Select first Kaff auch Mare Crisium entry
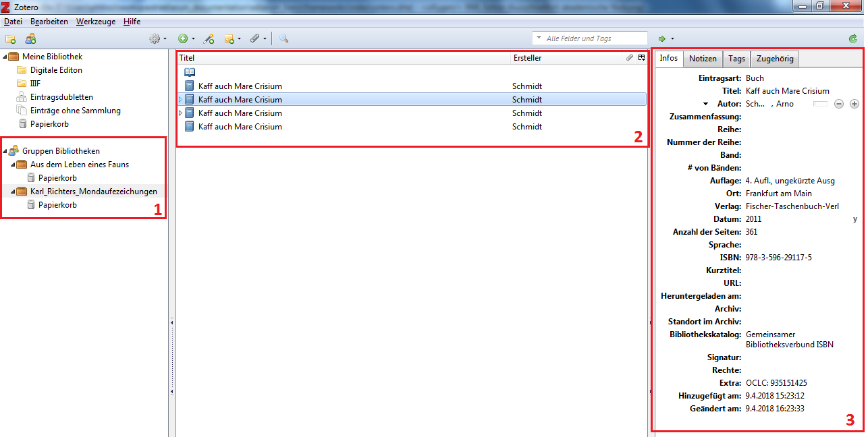 412,86
